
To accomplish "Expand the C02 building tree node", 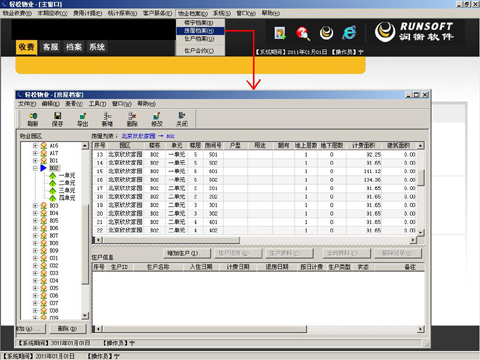I will click(x=35, y=266).
